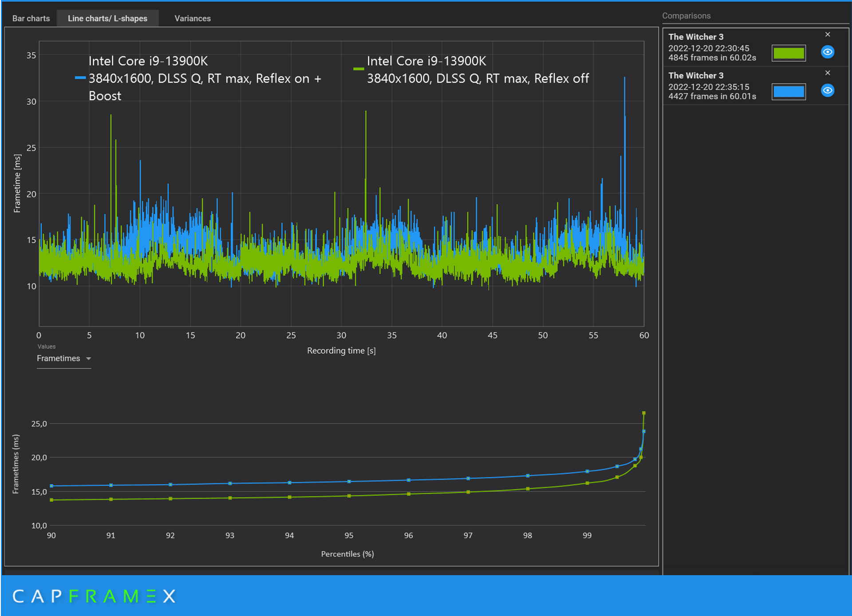Remove the 22:35:15 Witcher 3 comparison
Viewport: 852px width, 616px height.
coord(827,73)
